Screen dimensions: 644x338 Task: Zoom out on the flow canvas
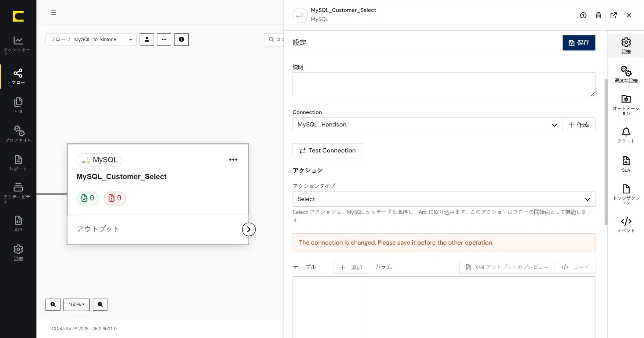point(100,305)
